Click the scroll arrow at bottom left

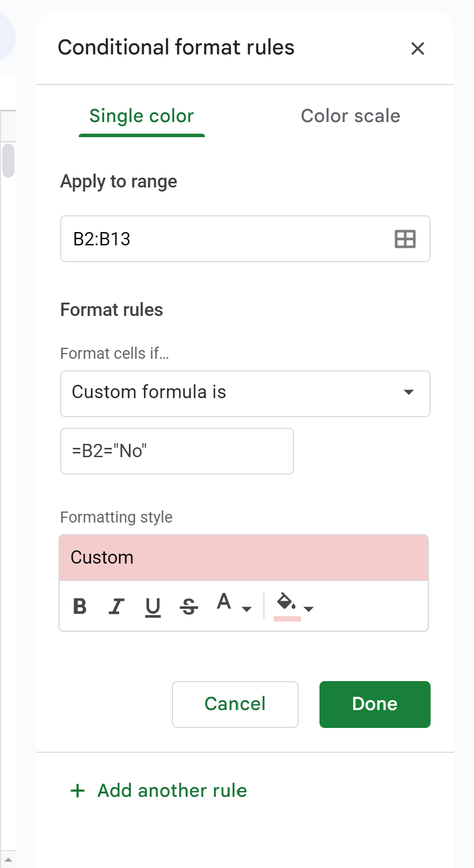8,859
